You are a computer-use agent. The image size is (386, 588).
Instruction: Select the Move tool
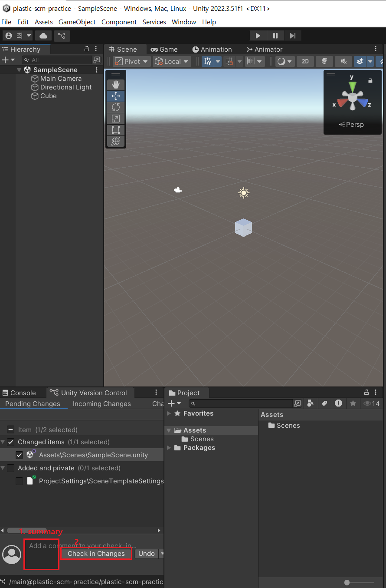tap(116, 96)
